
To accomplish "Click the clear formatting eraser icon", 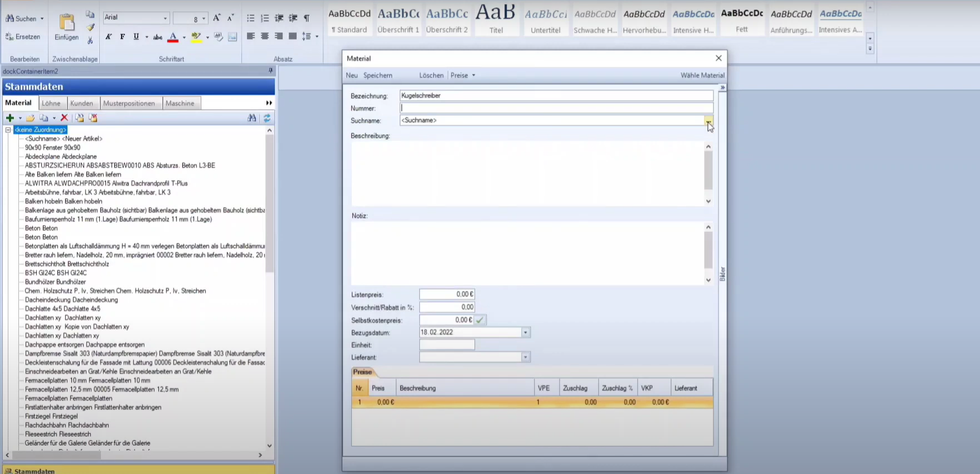I will point(219,37).
